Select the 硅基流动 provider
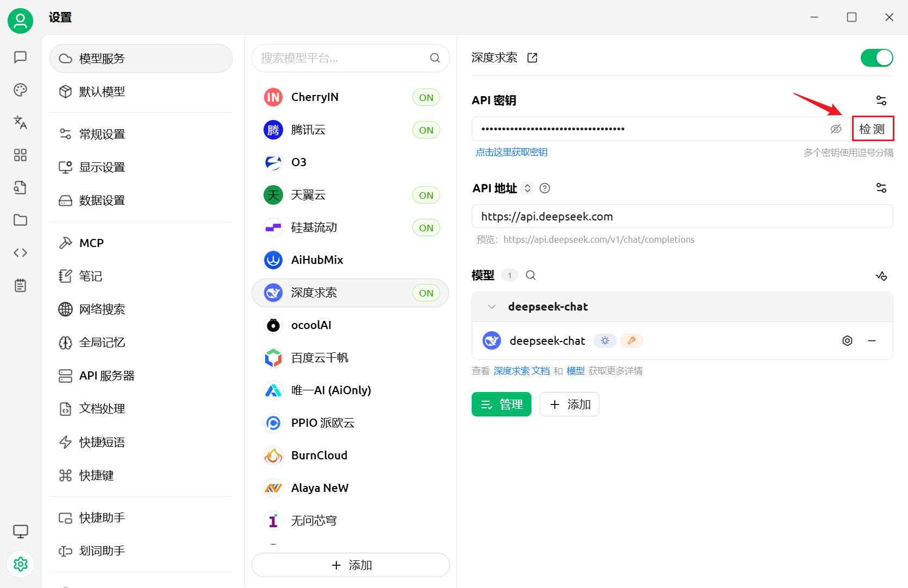Viewport: 908px width, 588px height. point(350,227)
